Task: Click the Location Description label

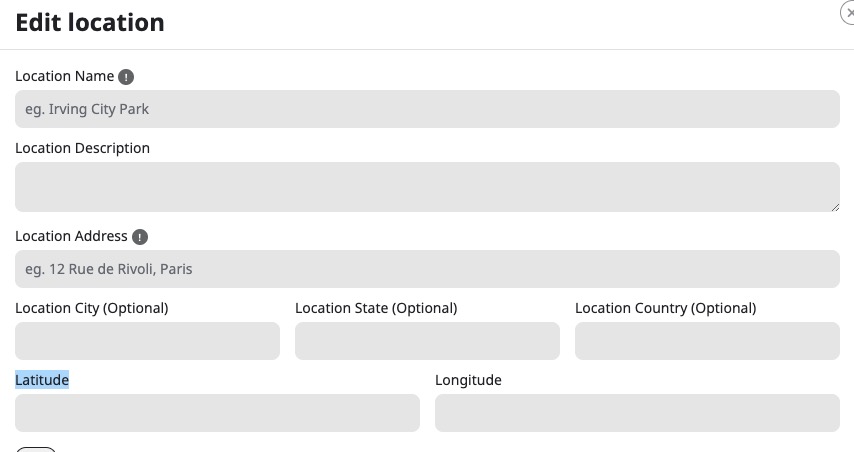Action: click(x=82, y=148)
